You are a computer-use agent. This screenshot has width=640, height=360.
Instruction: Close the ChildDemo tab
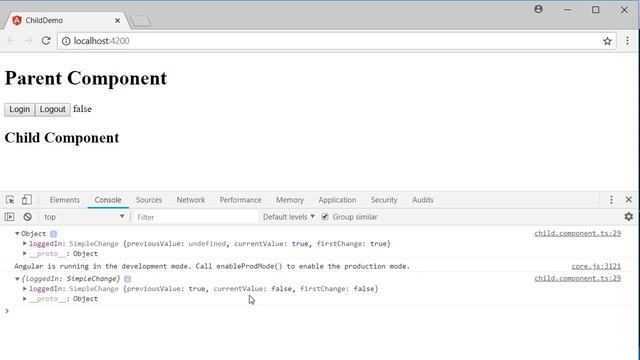[118, 20]
